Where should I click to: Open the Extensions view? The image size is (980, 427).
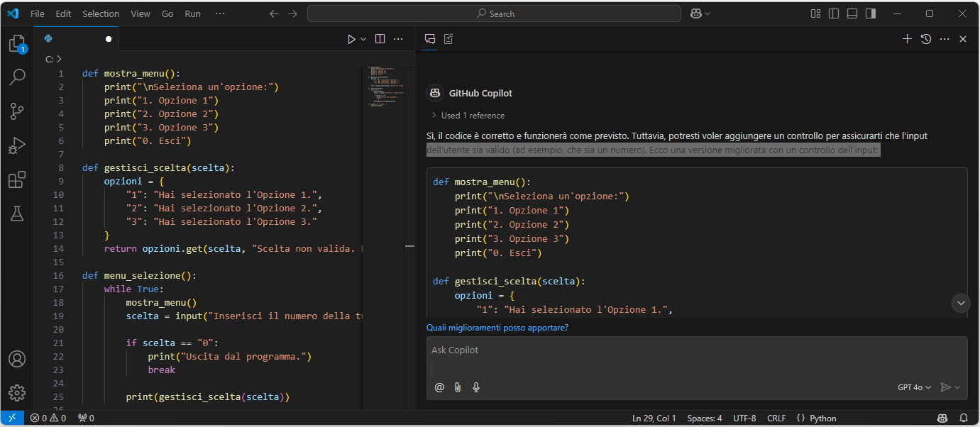17,180
